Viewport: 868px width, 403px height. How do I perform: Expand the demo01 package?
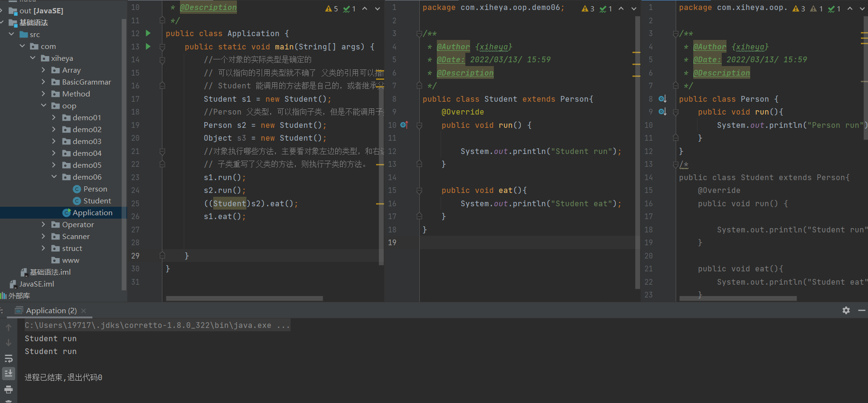click(54, 117)
